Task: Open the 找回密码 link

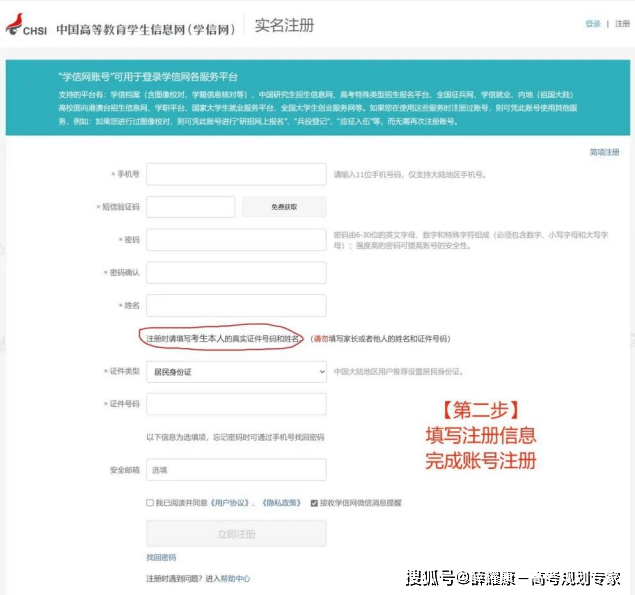Action: (161, 557)
